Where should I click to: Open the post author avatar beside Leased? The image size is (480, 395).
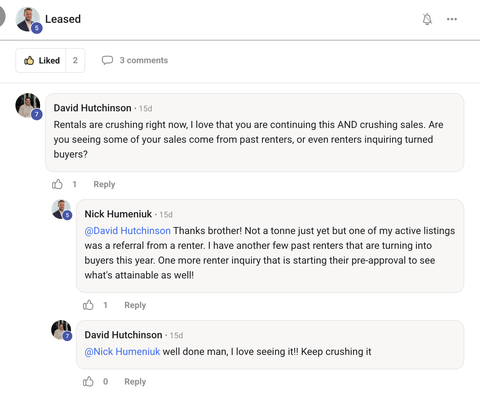[28, 20]
